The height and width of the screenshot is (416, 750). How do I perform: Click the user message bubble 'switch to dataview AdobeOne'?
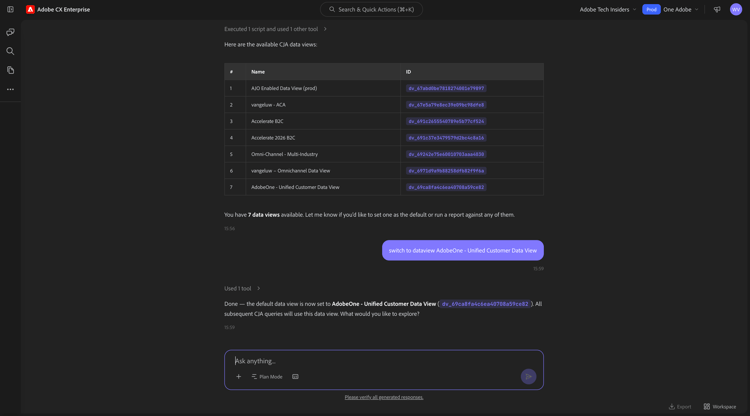463,250
